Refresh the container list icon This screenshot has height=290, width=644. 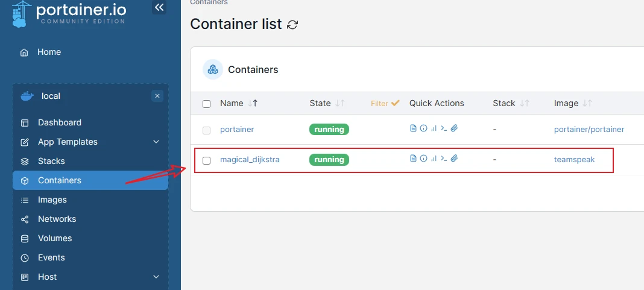point(292,25)
